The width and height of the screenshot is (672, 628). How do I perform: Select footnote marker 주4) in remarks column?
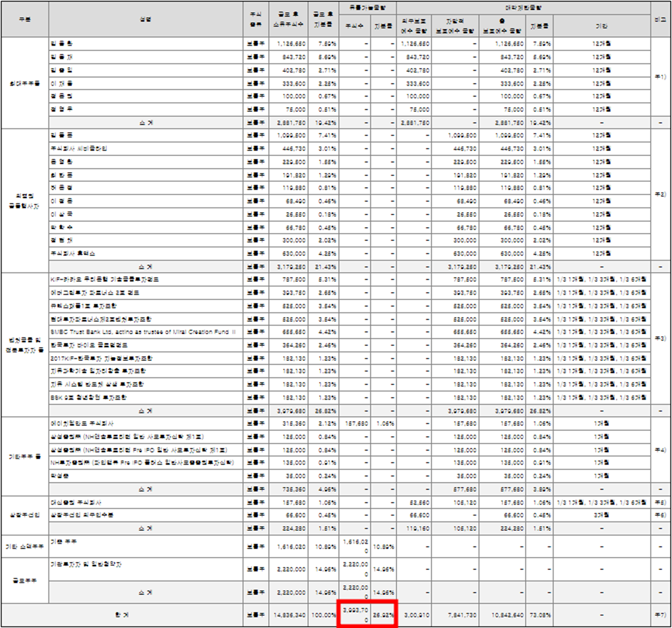[x=660, y=450]
